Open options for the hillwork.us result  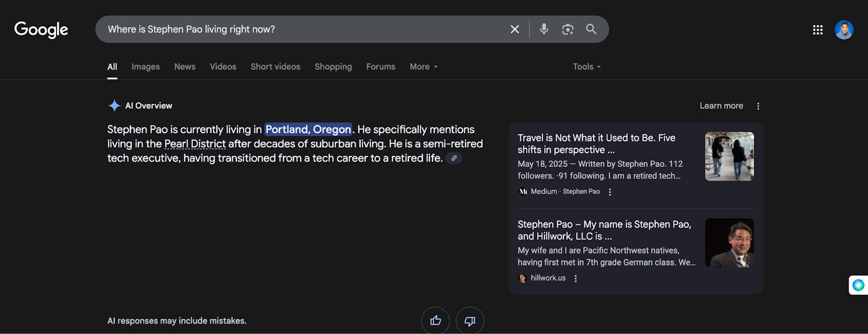576,279
